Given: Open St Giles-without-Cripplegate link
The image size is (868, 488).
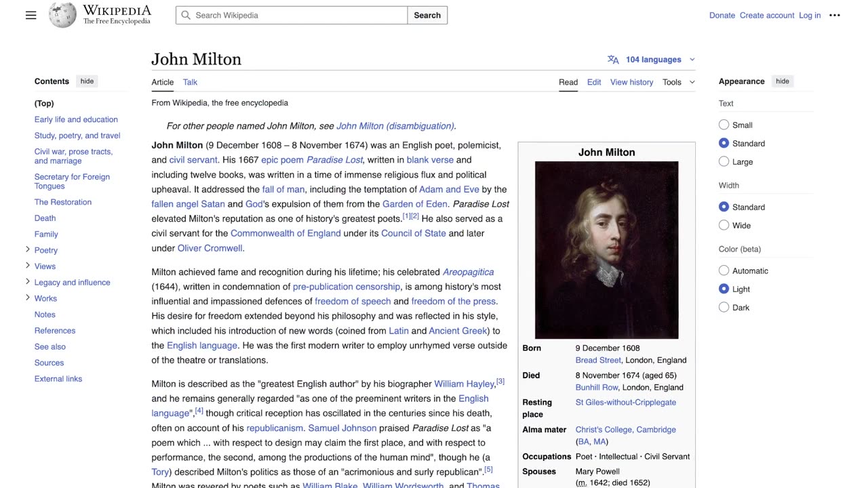Looking at the screenshot, I should 626,402.
